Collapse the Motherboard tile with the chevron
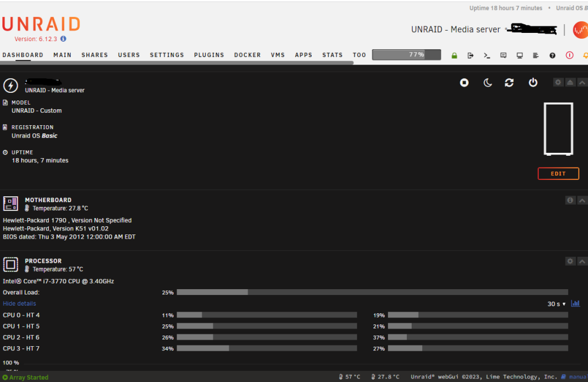This screenshot has height=382, width=588. pyautogui.click(x=582, y=200)
